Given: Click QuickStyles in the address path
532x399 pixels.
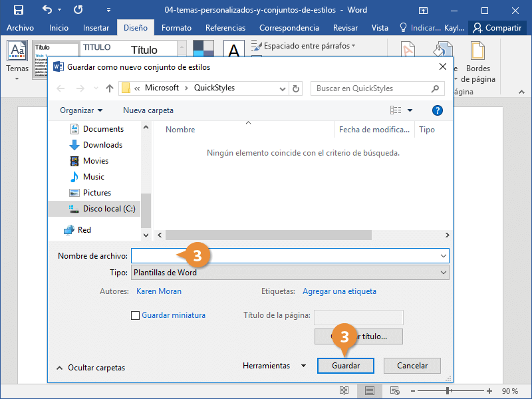Looking at the screenshot, I should pyautogui.click(x=214, y=88).
